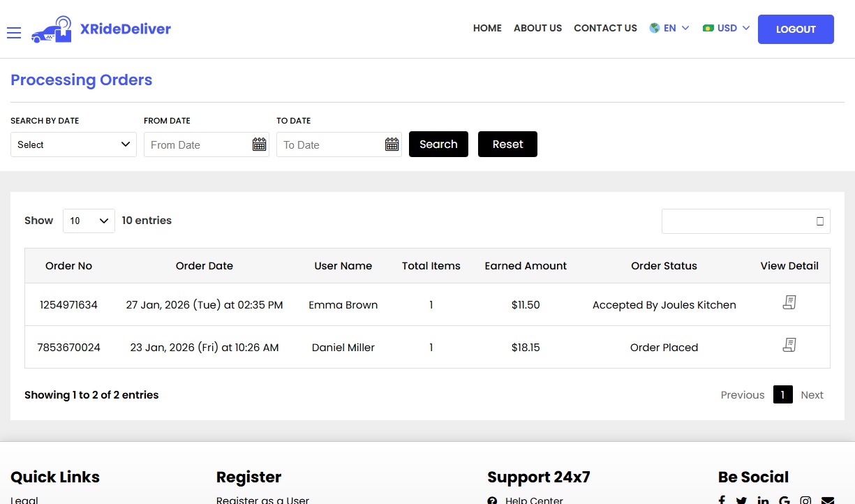Screen dimensions: 855x504
Task: Click the XRideDeliver truck logo
Action: 50,29
